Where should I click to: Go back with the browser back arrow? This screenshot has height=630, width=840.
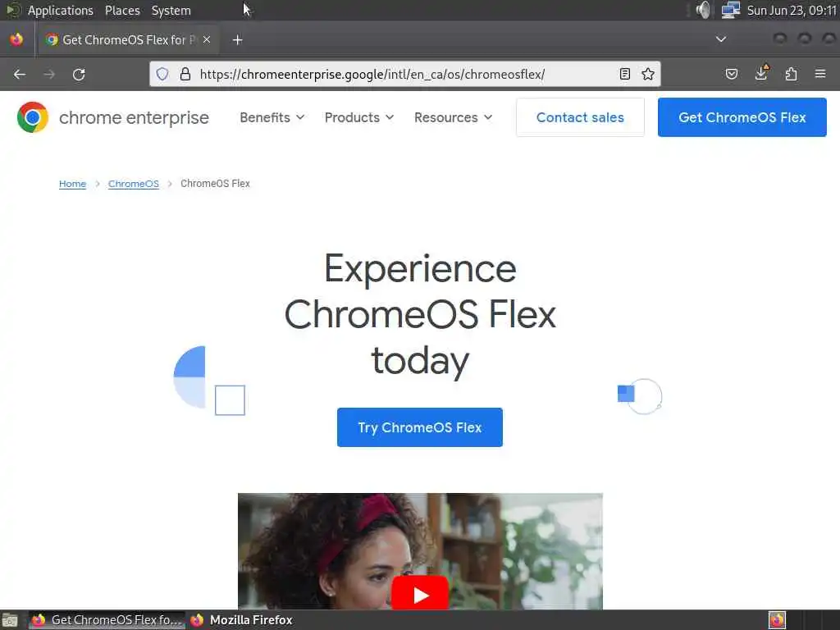pyautogui.click(x=20, y=75)
